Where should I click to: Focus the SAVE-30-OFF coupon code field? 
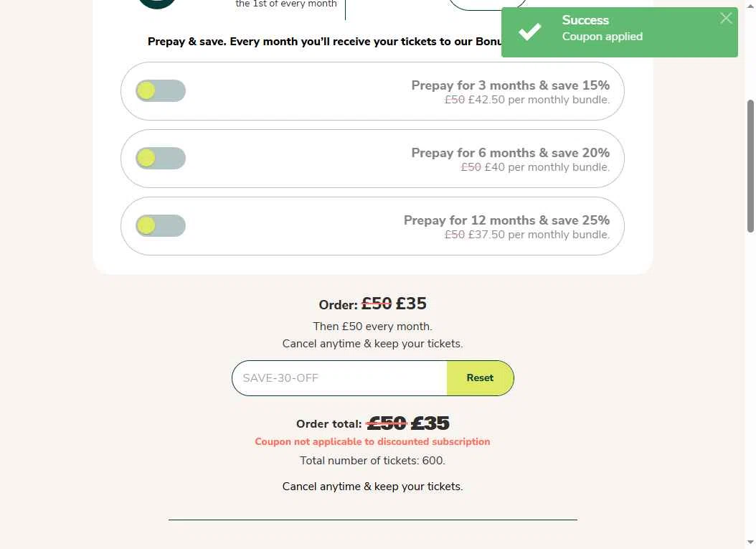coord(339,378)
